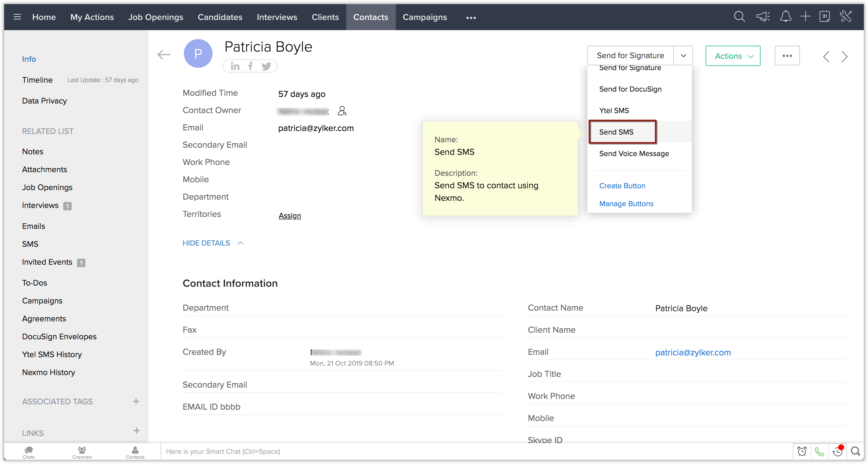Open the setup tools icon

[x=846, y=17]
